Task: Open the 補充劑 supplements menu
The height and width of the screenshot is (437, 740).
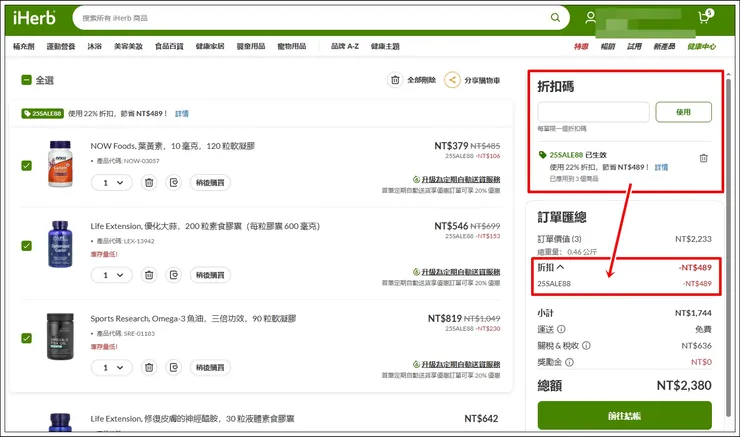Action: [x=24, y=46]
